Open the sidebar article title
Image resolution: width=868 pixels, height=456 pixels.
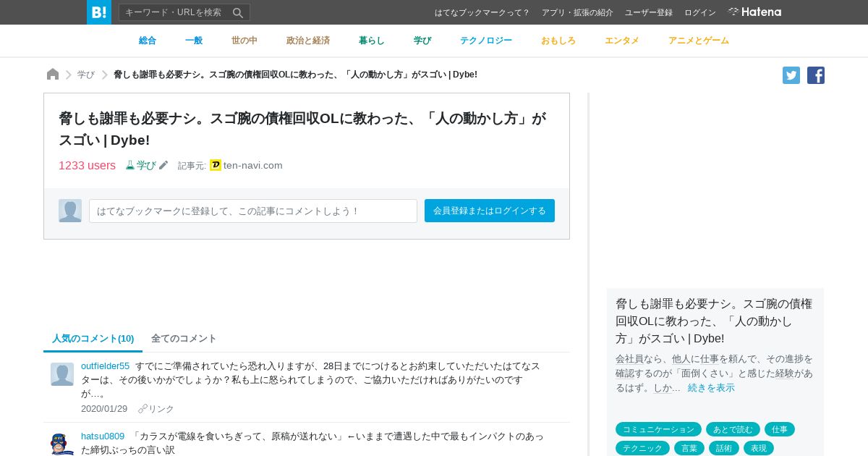[x=715, y=321]
